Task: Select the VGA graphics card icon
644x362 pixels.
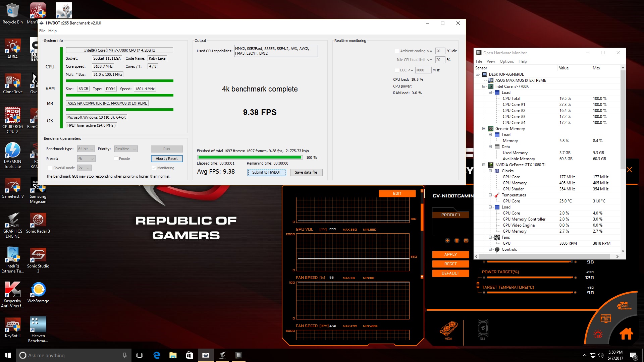Action: (448, 330)
